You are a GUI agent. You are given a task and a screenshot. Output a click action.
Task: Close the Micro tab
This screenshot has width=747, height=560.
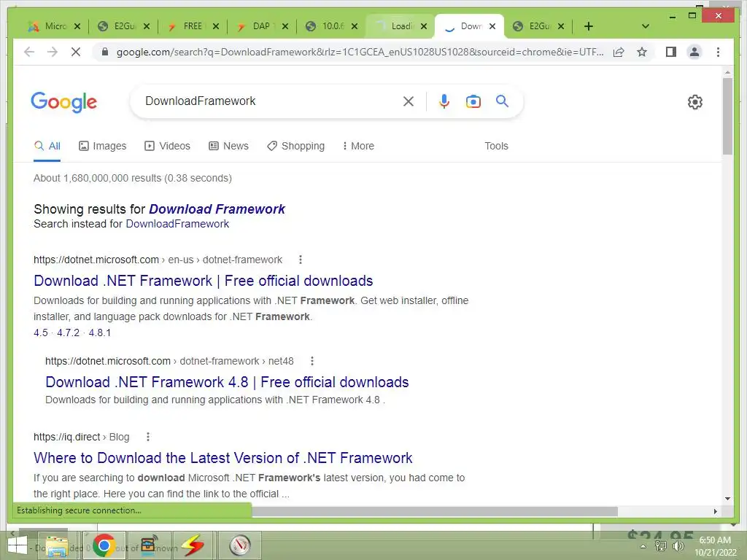[77, 26]
